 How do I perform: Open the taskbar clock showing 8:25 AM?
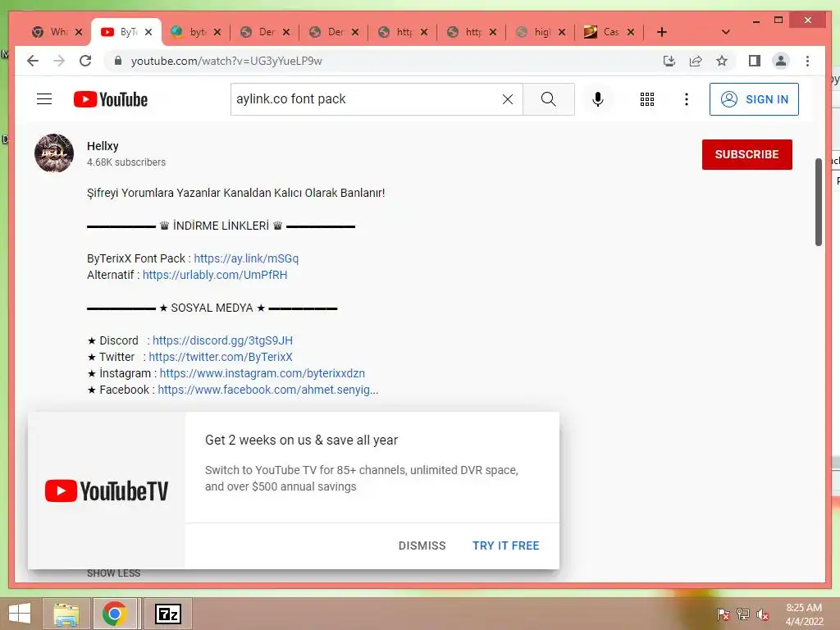click(x=804, y=614)
